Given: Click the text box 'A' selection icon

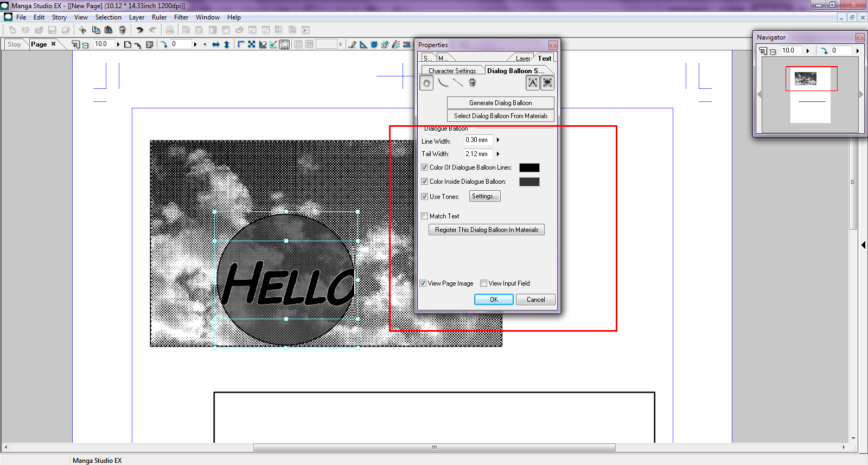Looking at the screenshot, I should [533, 82].
